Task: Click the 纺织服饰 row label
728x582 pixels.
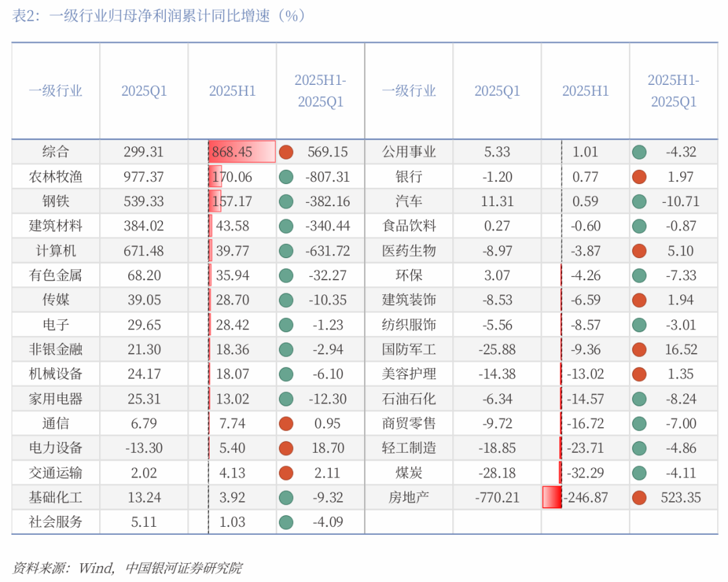Action: [x=409, y=325]
